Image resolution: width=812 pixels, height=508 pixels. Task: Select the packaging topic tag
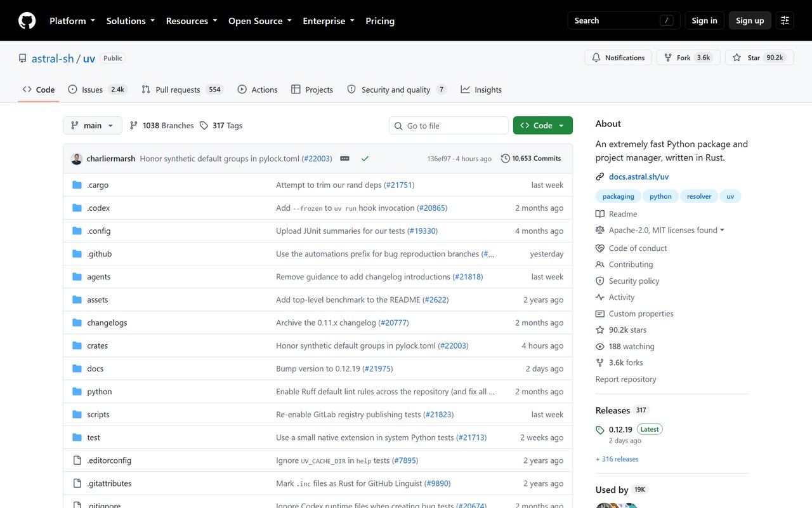(x=618, y=196)
